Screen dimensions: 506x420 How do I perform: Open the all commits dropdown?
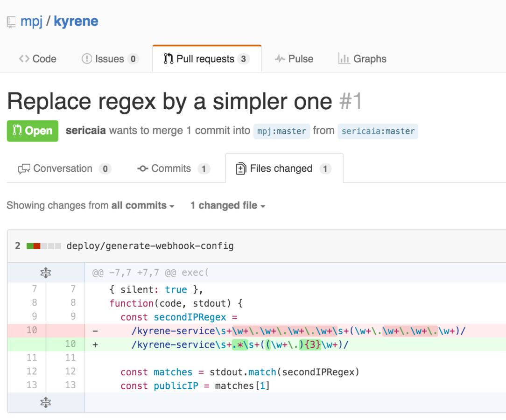coord(143,205)
